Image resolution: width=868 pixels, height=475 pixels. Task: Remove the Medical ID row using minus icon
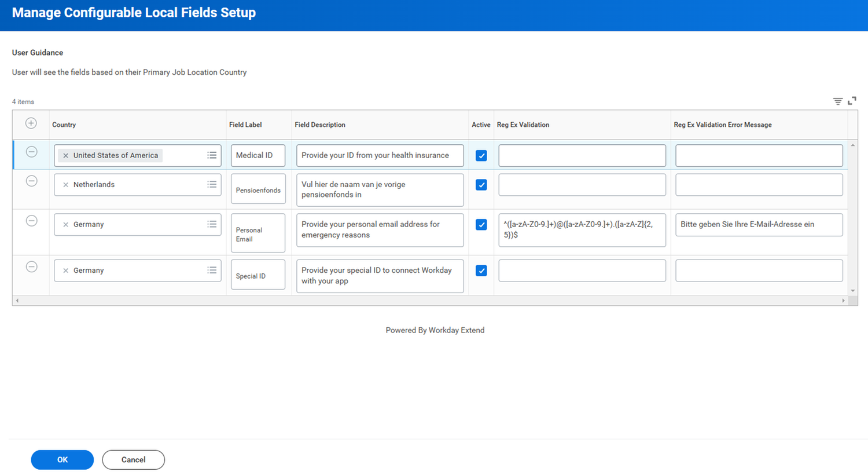coord(31,151)
